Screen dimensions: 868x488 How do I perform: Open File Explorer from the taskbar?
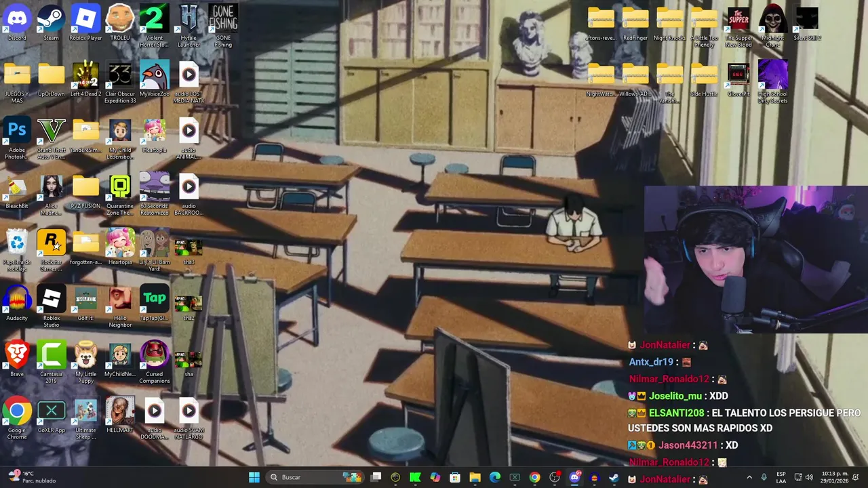pos(475,477)
